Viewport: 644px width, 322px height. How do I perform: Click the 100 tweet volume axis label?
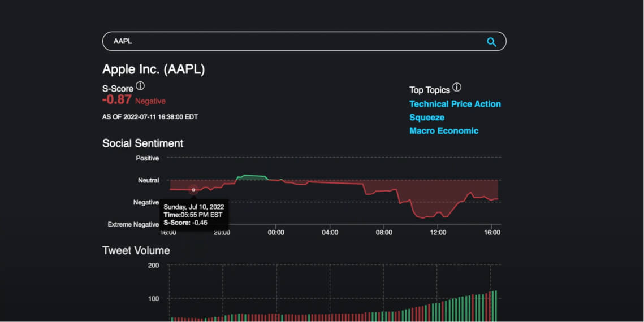(x=154, y=299)
